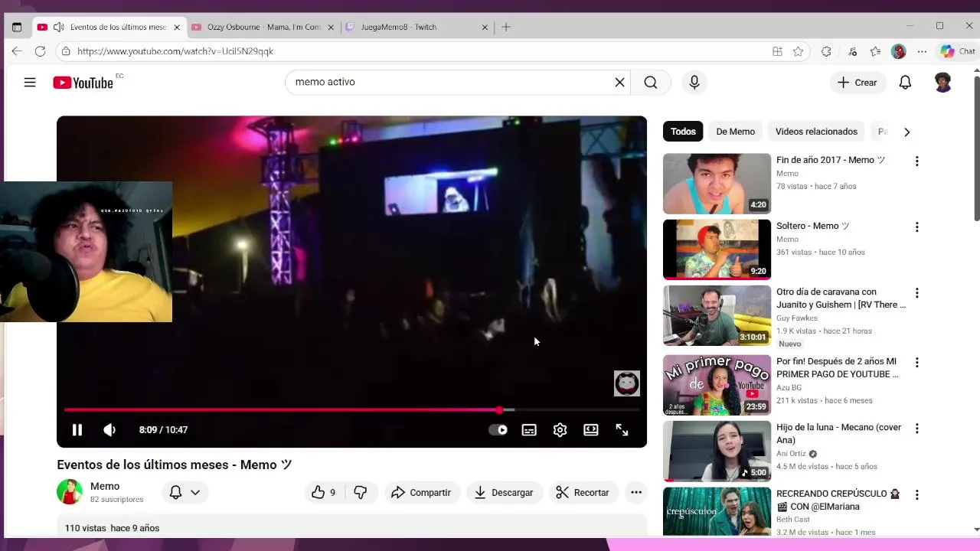Viewport: 980px width, 551px height.
Task: Open favorites list icon
Action: pos(875,51)
